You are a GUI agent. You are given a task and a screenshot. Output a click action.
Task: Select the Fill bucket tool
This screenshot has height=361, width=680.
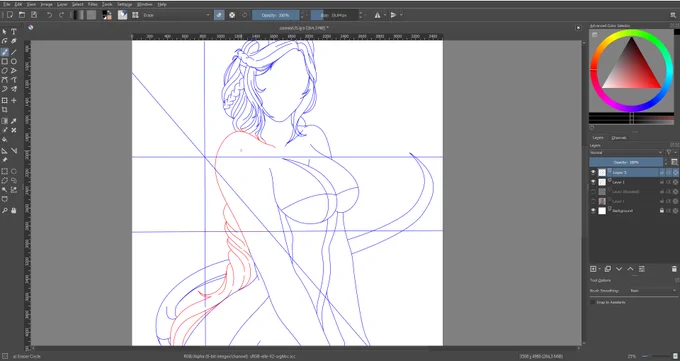click(x=5, y=140)
